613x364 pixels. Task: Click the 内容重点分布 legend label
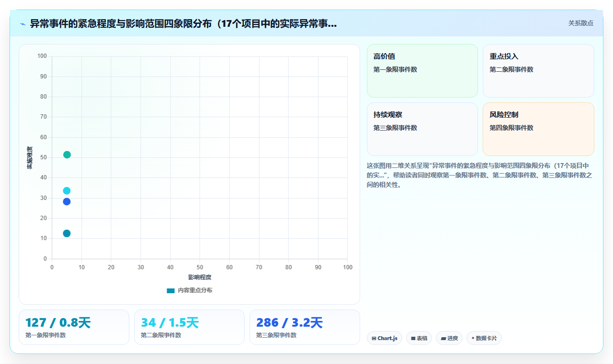195,290
